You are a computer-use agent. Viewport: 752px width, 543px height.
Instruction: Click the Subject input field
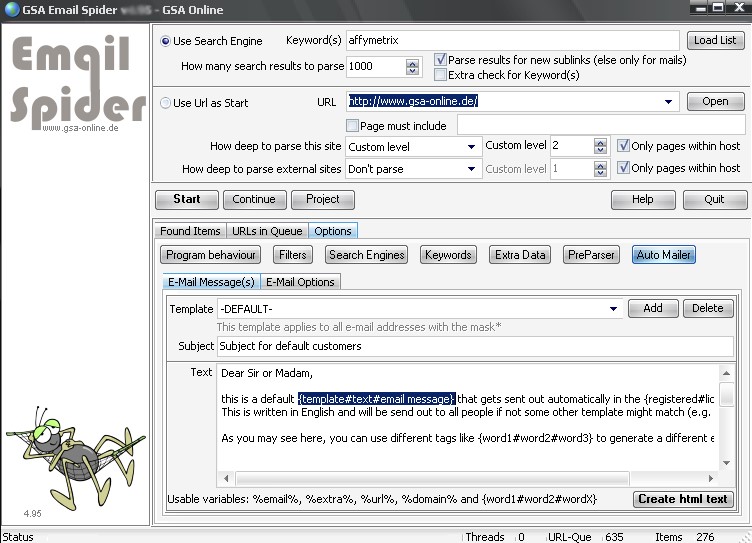point(475,346)
